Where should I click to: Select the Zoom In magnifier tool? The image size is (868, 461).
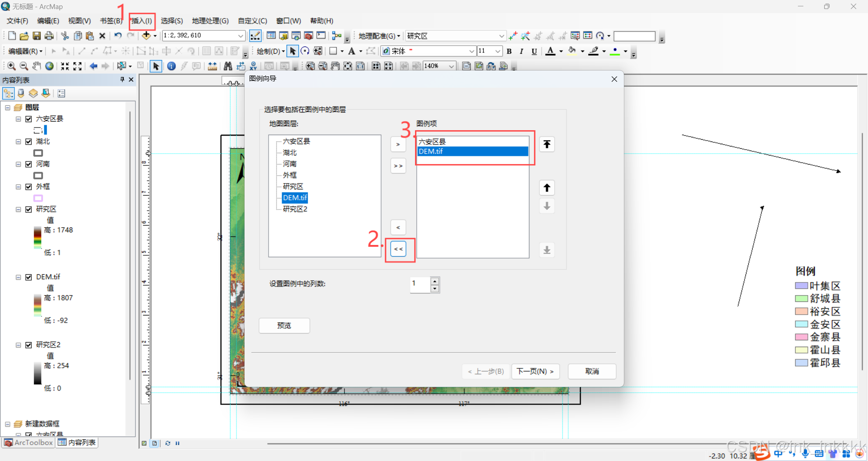coord(11,66)
